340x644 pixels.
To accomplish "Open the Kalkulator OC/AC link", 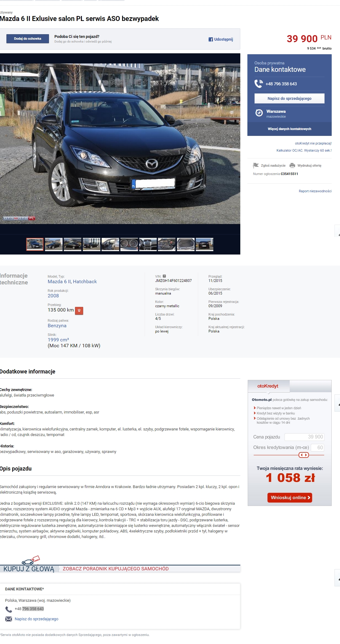I will click(x=304, y=150).
